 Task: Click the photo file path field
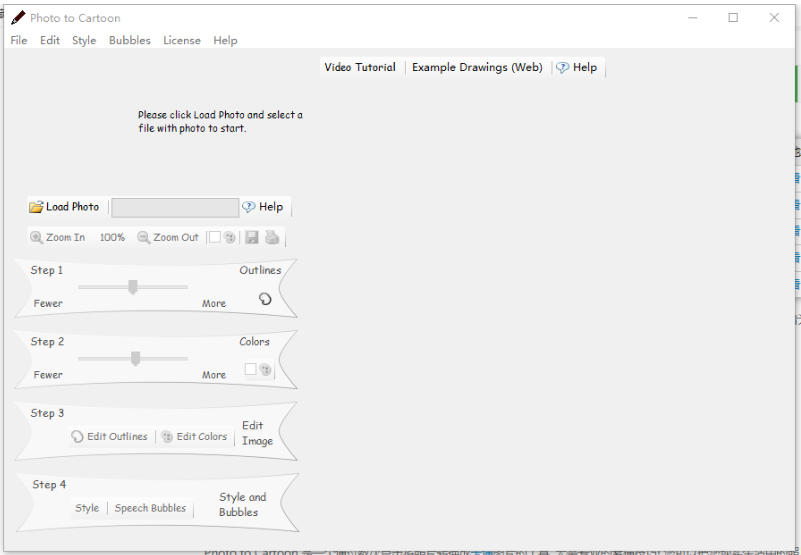click(x=175, y=207)
